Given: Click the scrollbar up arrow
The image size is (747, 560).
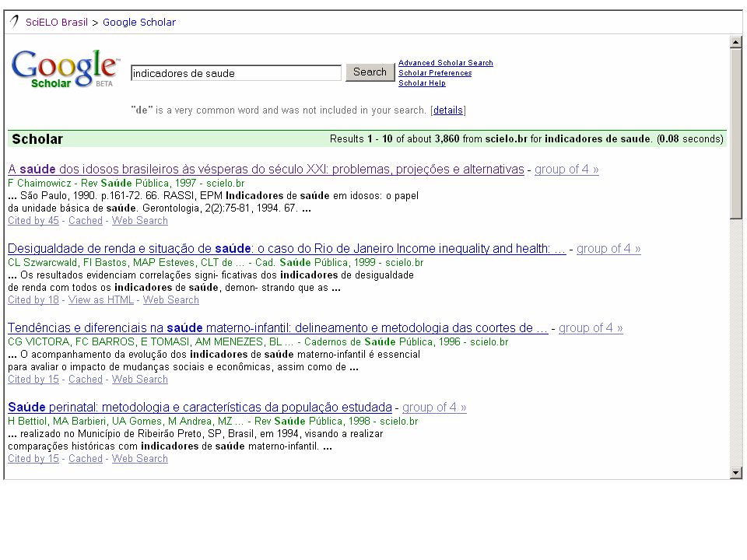Looking at the screenshot, I should coord(735,42).
